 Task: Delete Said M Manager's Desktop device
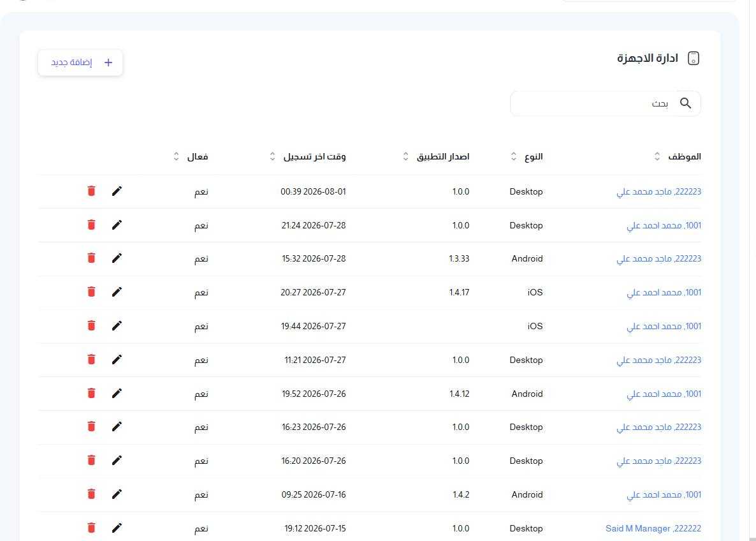91,528
